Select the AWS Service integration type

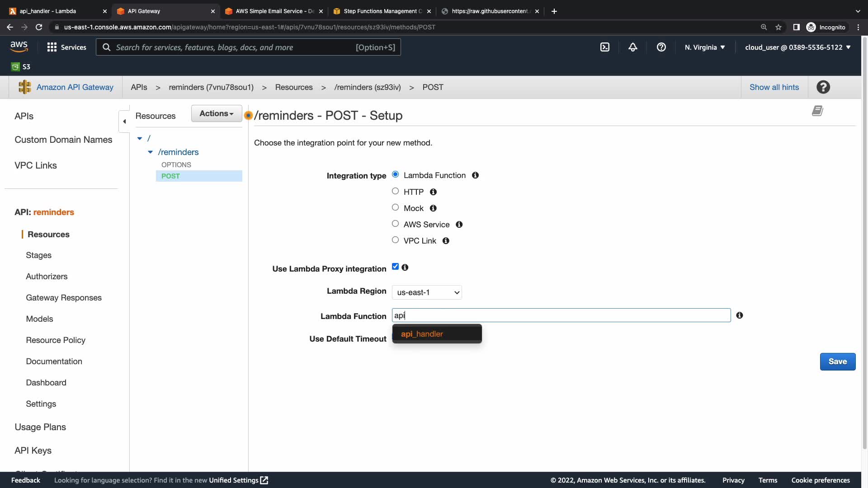point(395,224)
